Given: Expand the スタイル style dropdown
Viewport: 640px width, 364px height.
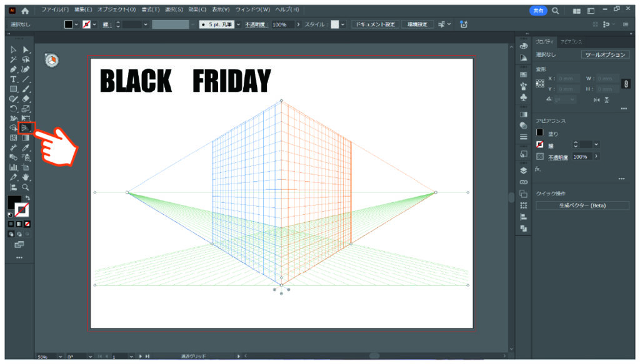Looking at the screenshot, I should coord(342,24).
